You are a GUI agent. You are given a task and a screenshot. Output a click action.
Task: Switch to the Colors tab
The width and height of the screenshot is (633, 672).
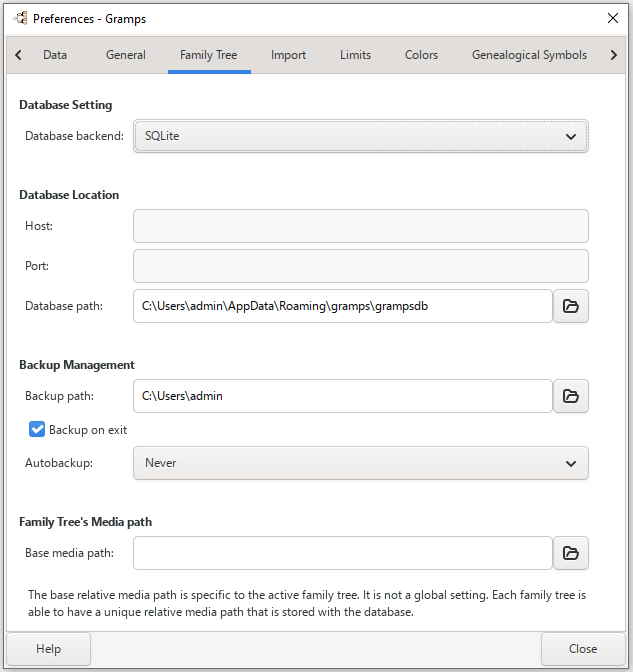pyautogui.click(x=421, y=55)
